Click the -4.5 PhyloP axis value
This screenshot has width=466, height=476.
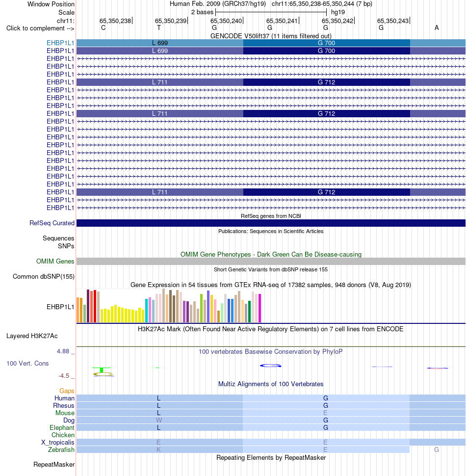click(64, 376)
